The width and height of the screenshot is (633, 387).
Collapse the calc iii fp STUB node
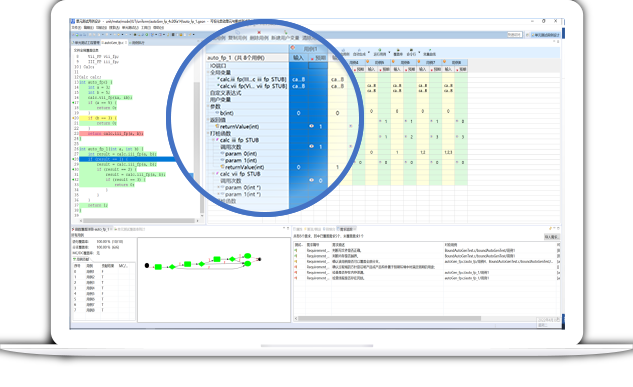[x=214, y=140]
